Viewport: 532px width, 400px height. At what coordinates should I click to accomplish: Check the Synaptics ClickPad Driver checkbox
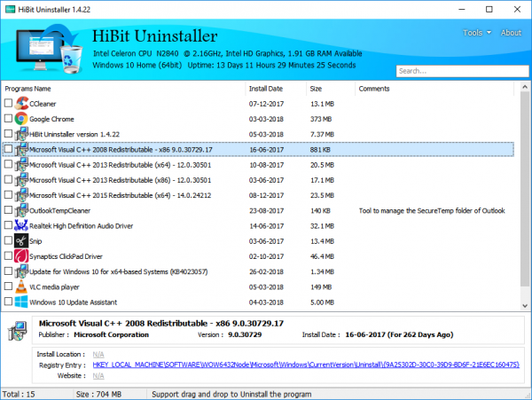pos(9,255)
